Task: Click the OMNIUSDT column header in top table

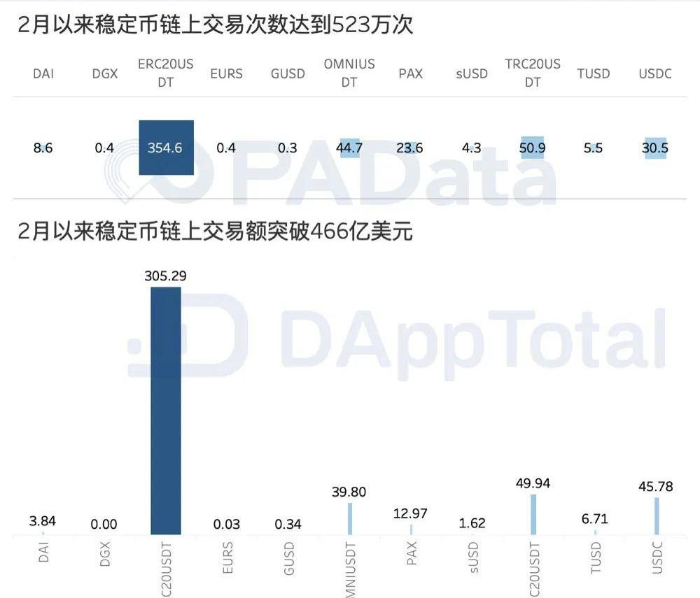Action: click(x=349, y=73)
